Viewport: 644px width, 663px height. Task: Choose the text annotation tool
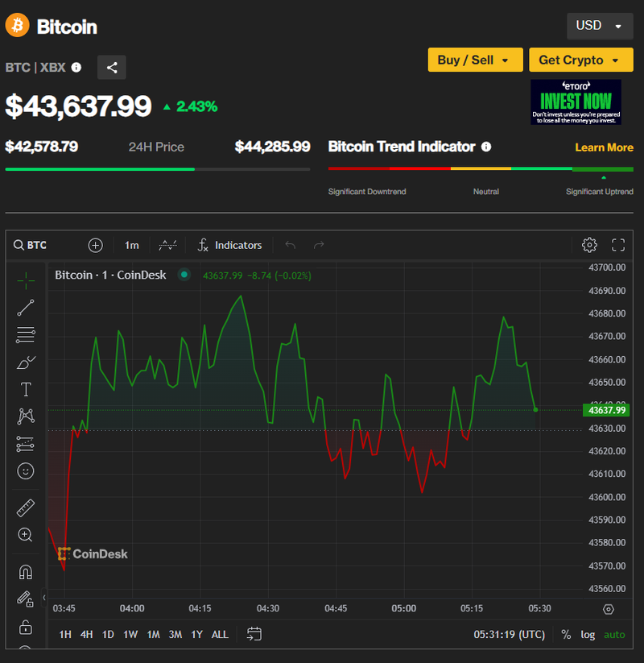(26, 390)
